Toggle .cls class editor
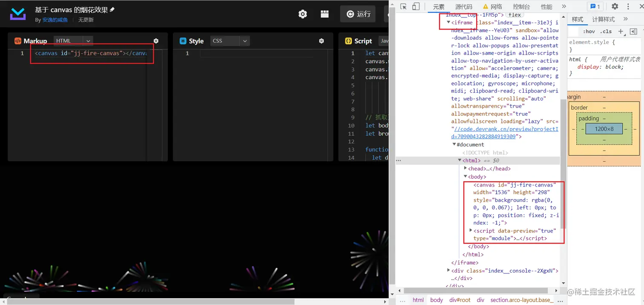 tap(606, 31)
